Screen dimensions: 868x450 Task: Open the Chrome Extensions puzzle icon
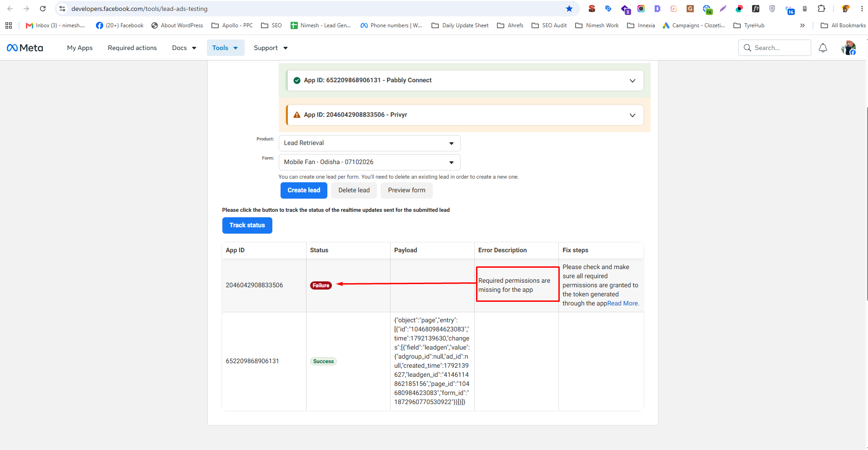pyautogui.click(x=821, y=9)
